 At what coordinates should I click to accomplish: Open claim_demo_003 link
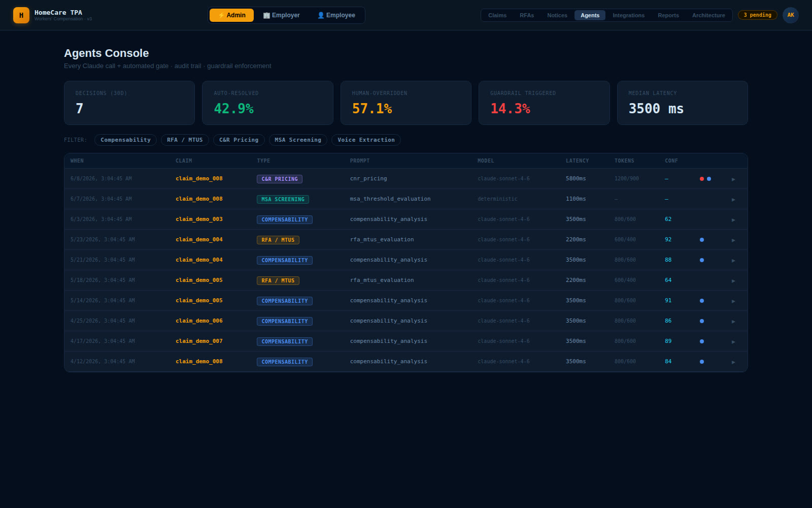[199, 219]
